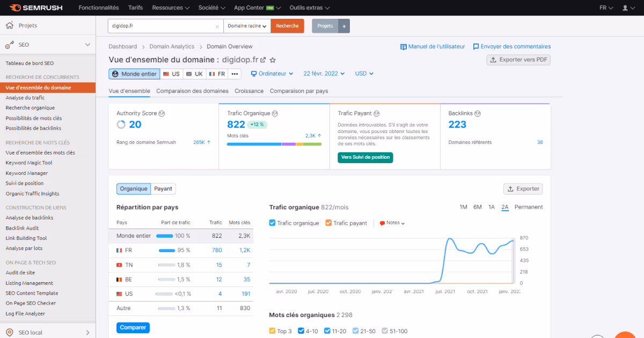
Task: Open the user account icon menu
Action: (625, 8)
